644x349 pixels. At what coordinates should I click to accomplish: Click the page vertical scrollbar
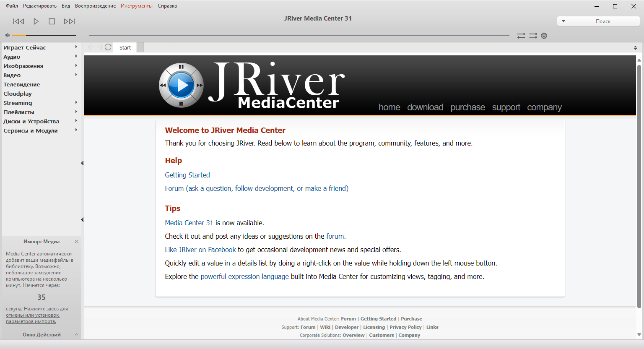tap(639, 187)
